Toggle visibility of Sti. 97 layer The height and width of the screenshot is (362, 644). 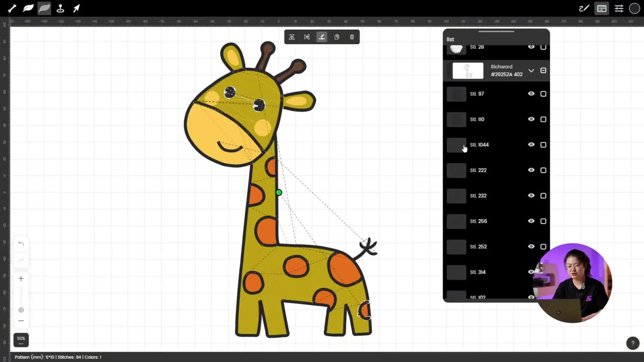click(x=531, y=94)
